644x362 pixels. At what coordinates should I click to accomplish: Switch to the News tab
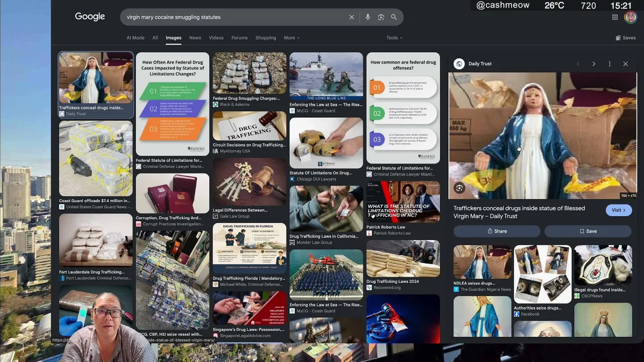[195, 38]
